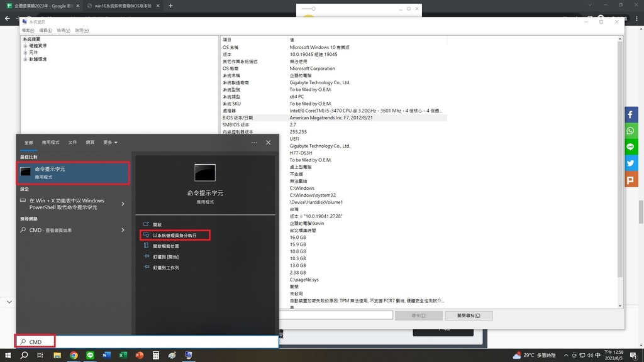Click System Information vertical scrollbar down arrow
Viewport: 644px width, 362px height.
(x=619, y=306)
